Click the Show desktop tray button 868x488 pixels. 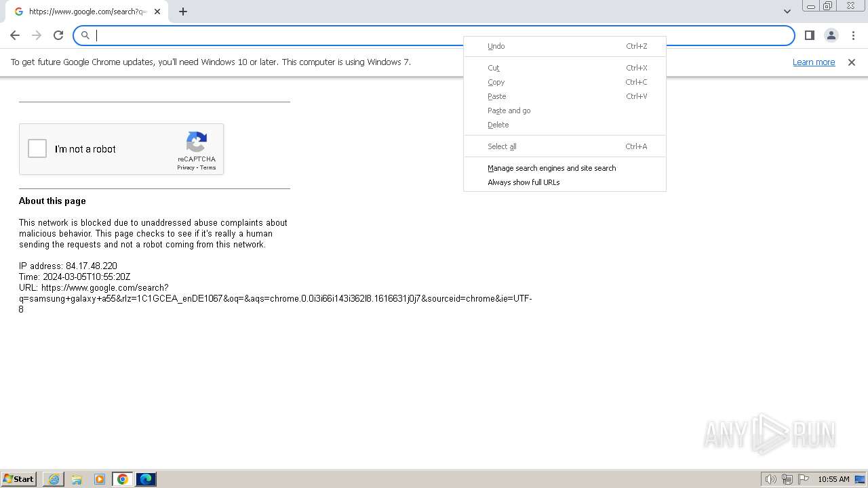click(x=860, y=479)
